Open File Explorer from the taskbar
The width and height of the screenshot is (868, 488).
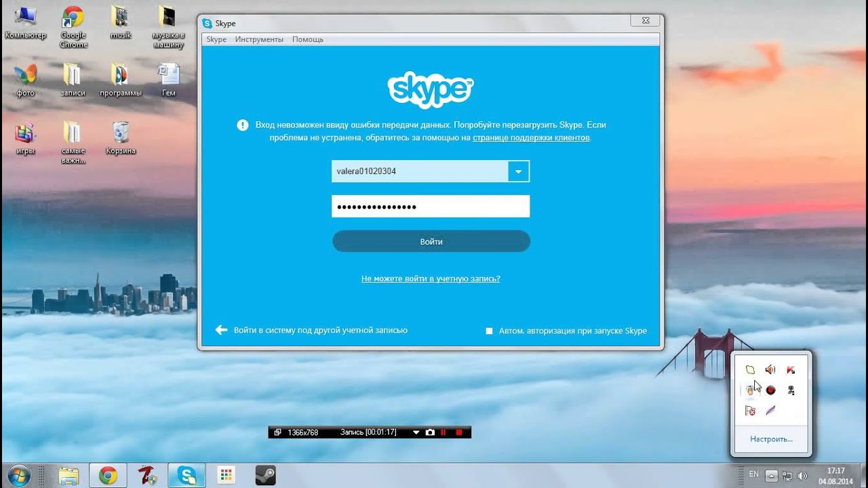(x=69, y=476)
